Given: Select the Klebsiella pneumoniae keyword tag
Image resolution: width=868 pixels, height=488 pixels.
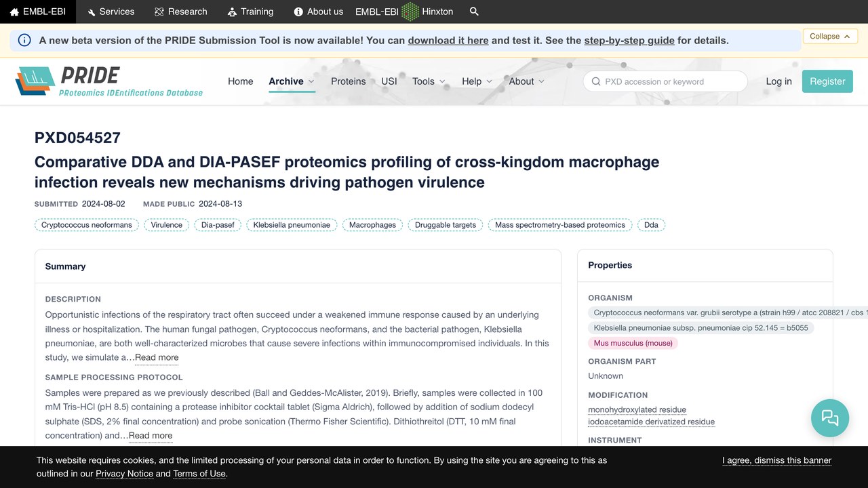Looking at the screenshot, I should point(292,225).
